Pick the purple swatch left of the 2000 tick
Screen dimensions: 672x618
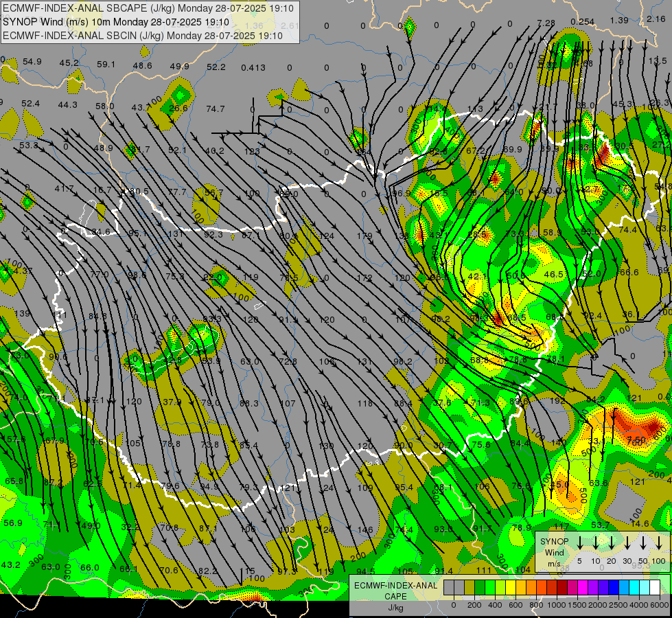pyautogui.click(x=593, y=587)
